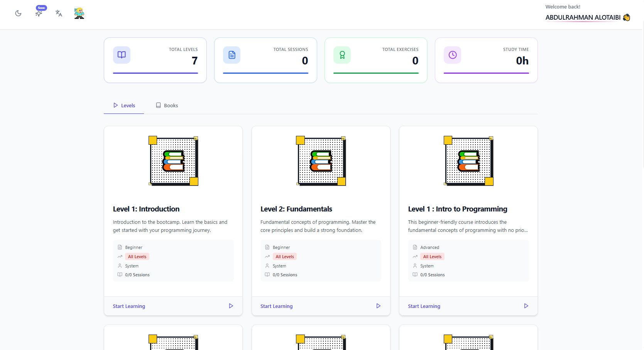Click the pixel character avatar icon
The height and width of the screenshot is (350, 644).
tap(79, 14)
